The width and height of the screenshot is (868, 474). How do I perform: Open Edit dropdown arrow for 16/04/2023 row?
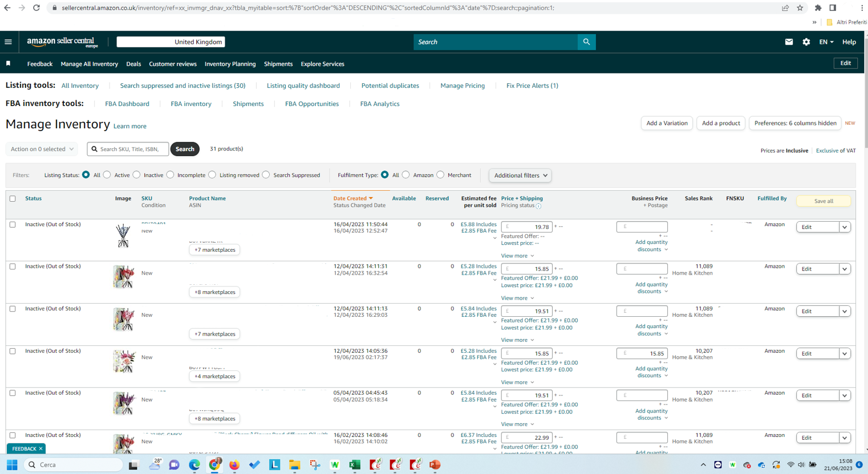point(845,227)
